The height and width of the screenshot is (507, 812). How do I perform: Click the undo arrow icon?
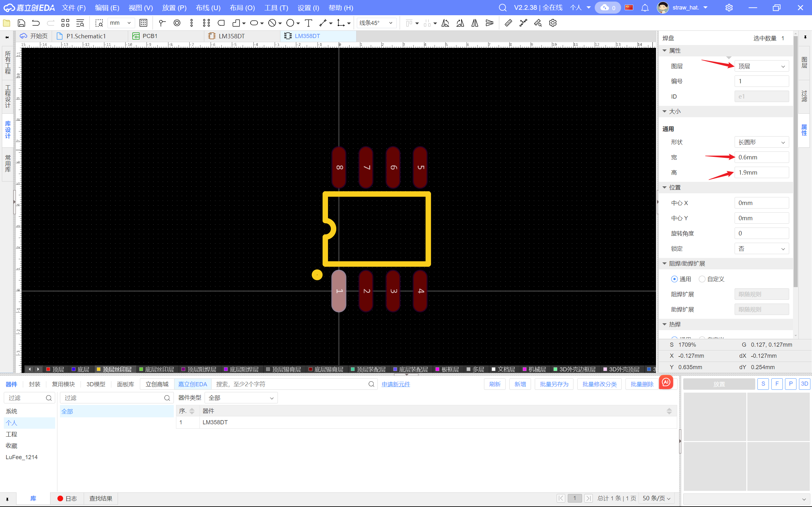click(x=36, y=23)
